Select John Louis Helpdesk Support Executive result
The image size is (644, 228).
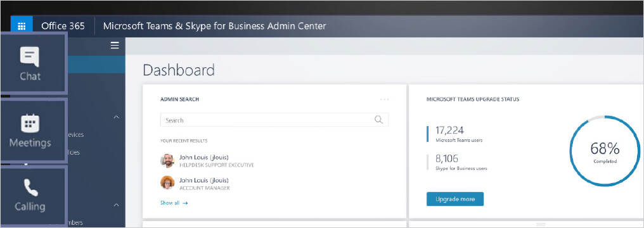[207, 161]
